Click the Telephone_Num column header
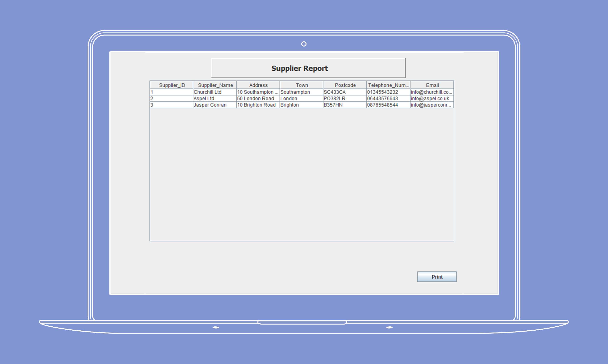Viewport: 608px width, 364px height. click(x=389, y=85)
